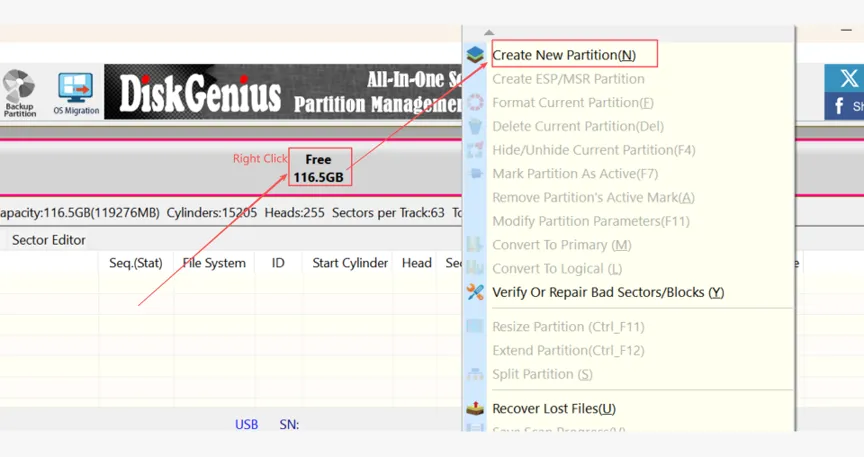Click the DiskGenius banner image

(283, 92)
